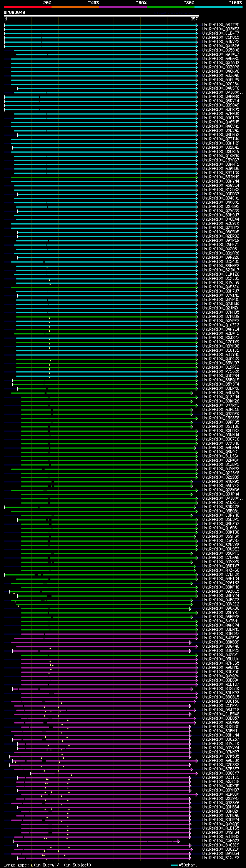Select the query name BP093040
This screenshot has width=246, height=868.
(15, 12)
